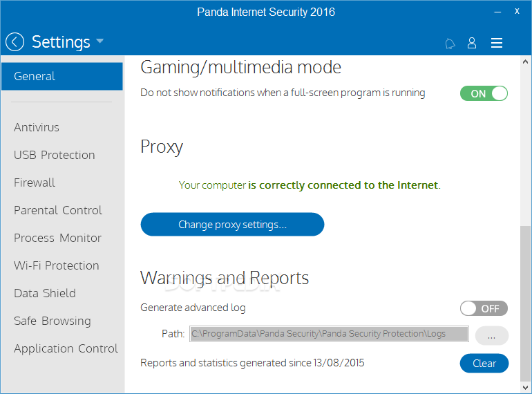The width and height of the screenshot is (532, 394).
Task: Minimize the Panda Internet Security window
Action: tap(497, 12)
